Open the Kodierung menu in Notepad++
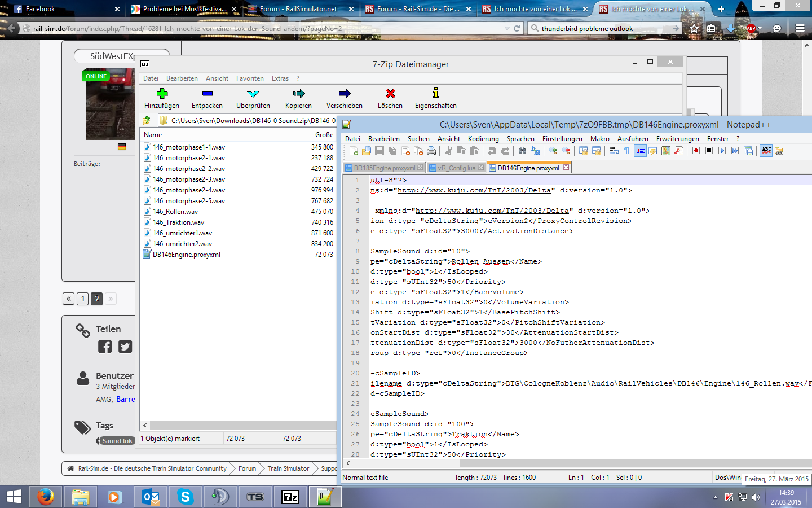This screenshot has width=812, height=508. 483,139
